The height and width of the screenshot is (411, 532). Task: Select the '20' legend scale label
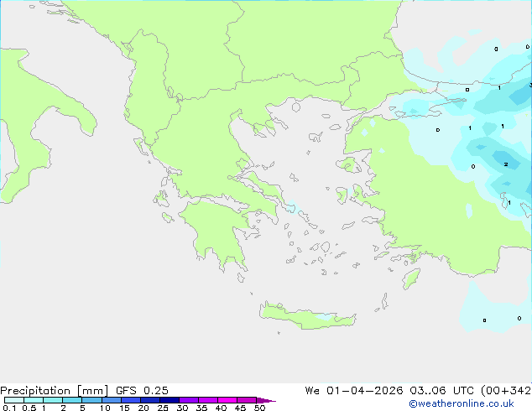tap(143, 408)
